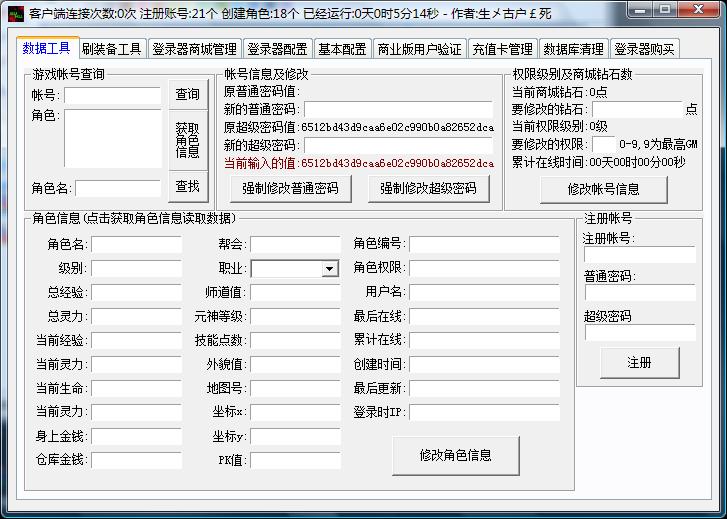Click the 要修改的钻石 input field
Image resolution: width=727 pixels, height=519 pixels.
637,109
